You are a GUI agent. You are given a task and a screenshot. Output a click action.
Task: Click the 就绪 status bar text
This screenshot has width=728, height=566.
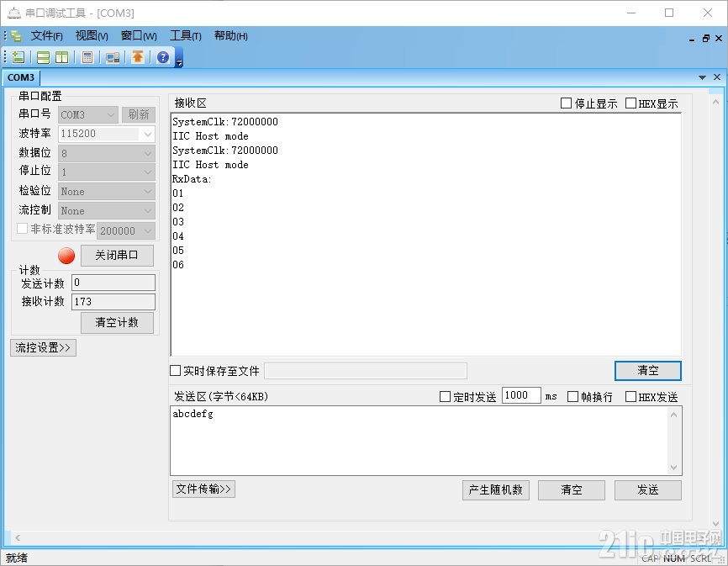click(17, 558)
